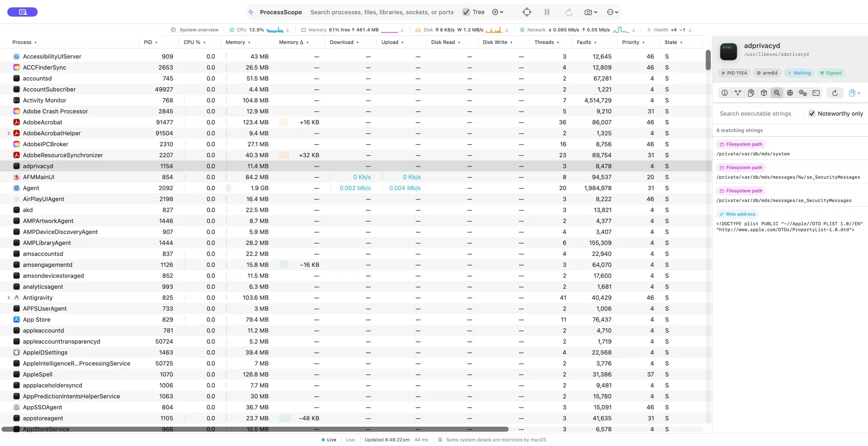Click the purple sidebar toggle button

(22, 12)
